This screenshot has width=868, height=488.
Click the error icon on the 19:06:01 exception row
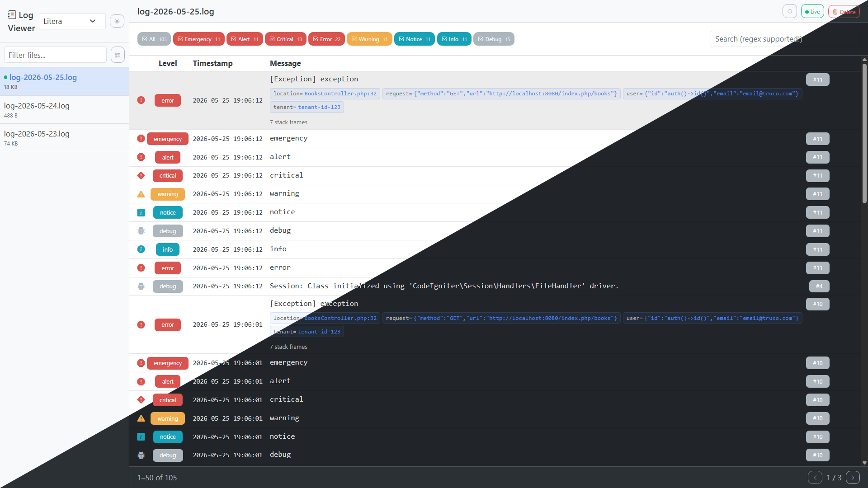click(141, 325)
